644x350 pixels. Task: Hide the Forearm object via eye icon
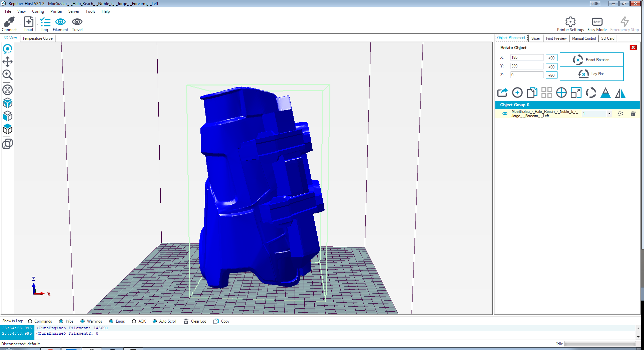pyautogui.click(x=505, y=114)
